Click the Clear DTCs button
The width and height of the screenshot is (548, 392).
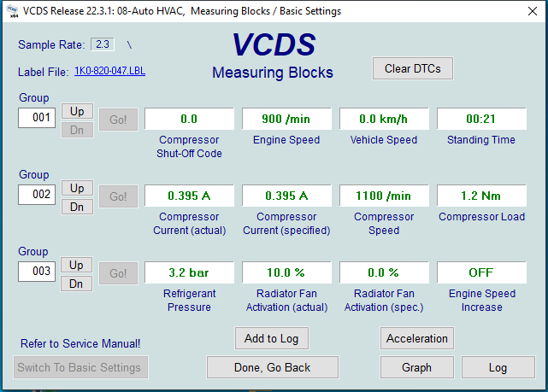pos(412,68)
